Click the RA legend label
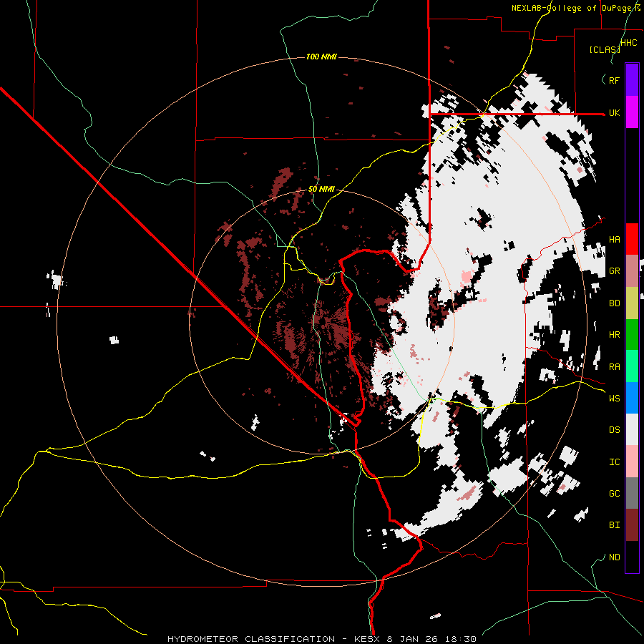The image size is (644, 644). [x=614, y=367]
